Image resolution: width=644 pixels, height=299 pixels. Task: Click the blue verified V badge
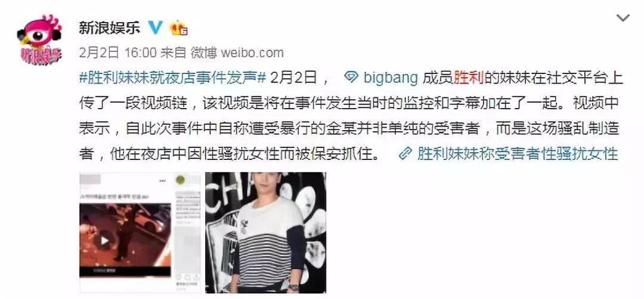[155, 27]
